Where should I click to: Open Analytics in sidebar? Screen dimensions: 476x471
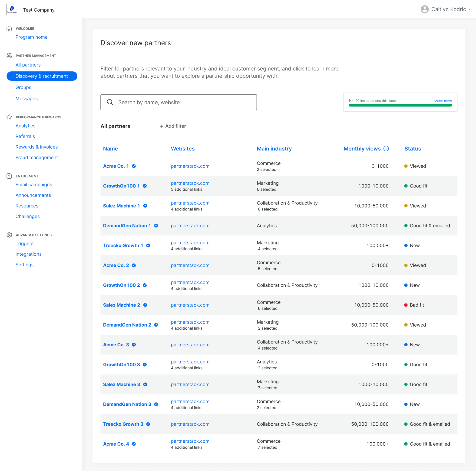click(25, 126)
